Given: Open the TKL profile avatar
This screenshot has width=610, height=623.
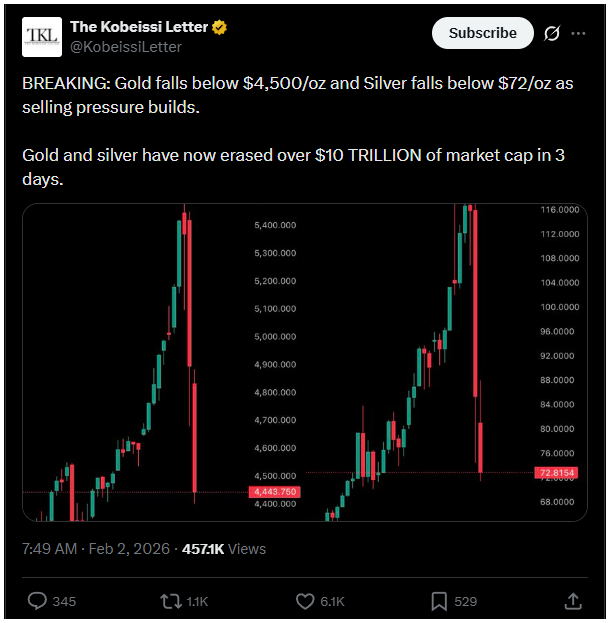Looking at the screenshot, I should click(x=40, y=37).
